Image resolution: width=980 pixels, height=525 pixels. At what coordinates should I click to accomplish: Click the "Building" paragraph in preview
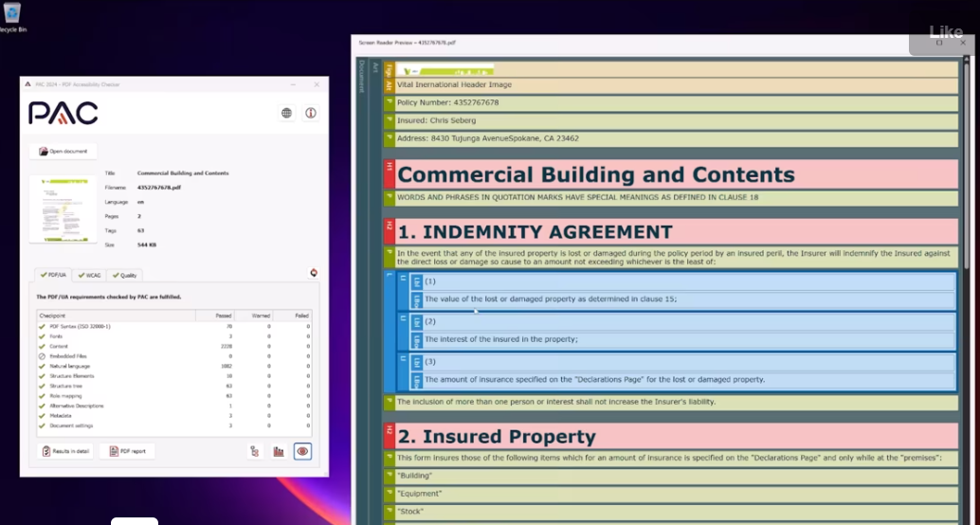(x=415, y=476)
